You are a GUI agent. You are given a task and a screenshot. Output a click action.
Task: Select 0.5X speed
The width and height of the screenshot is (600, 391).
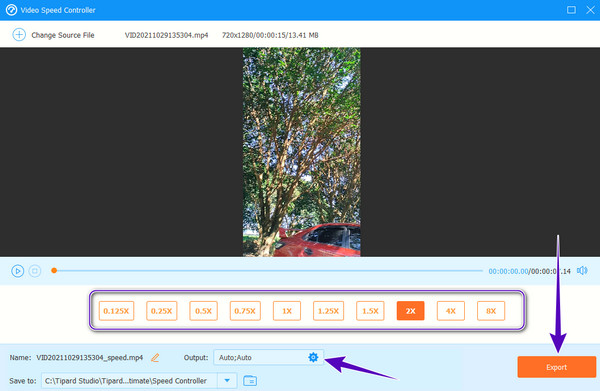point(204,311)
